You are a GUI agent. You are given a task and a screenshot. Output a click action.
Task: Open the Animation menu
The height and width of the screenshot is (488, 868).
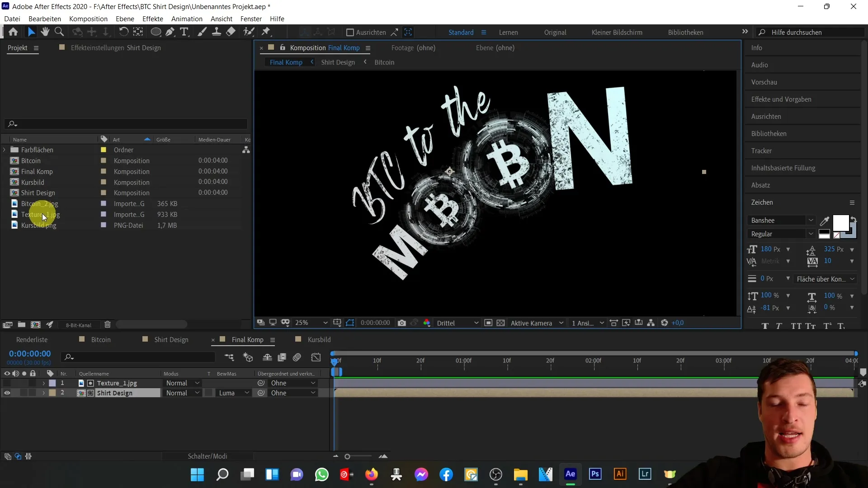point(187,19)
